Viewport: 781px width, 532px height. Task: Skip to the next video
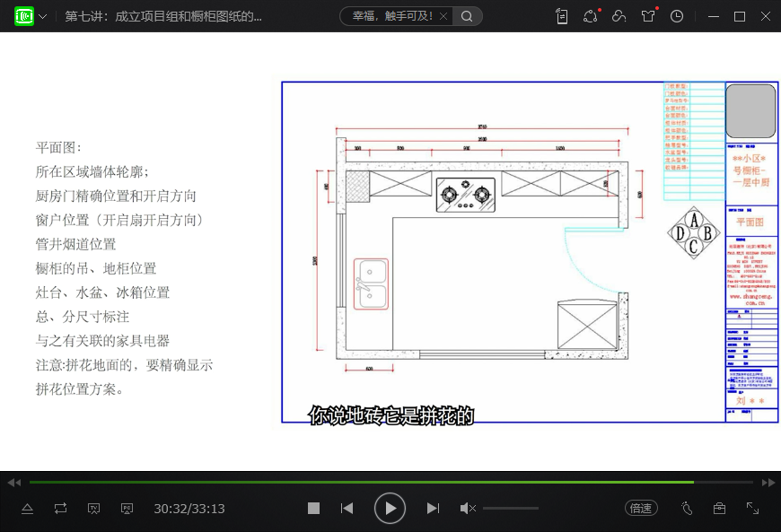click(x=433, y=508)
